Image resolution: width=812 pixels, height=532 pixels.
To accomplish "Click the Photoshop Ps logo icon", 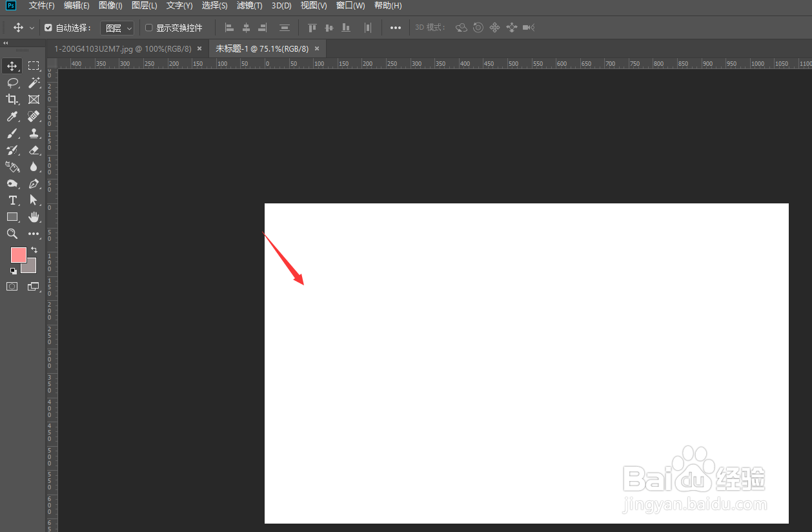I will [11, 6].
